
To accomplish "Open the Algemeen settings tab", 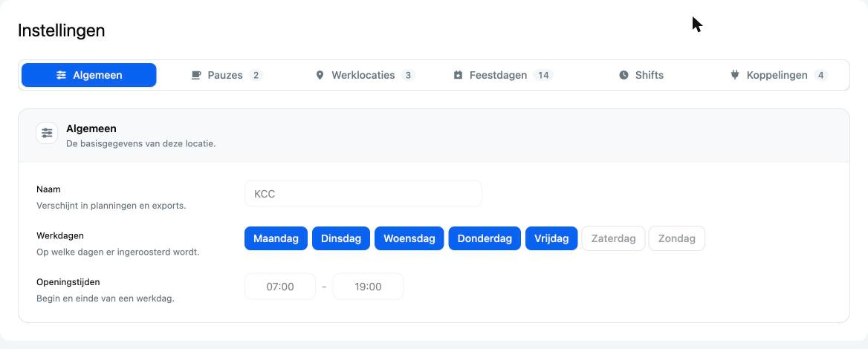I will coord(88,75).
